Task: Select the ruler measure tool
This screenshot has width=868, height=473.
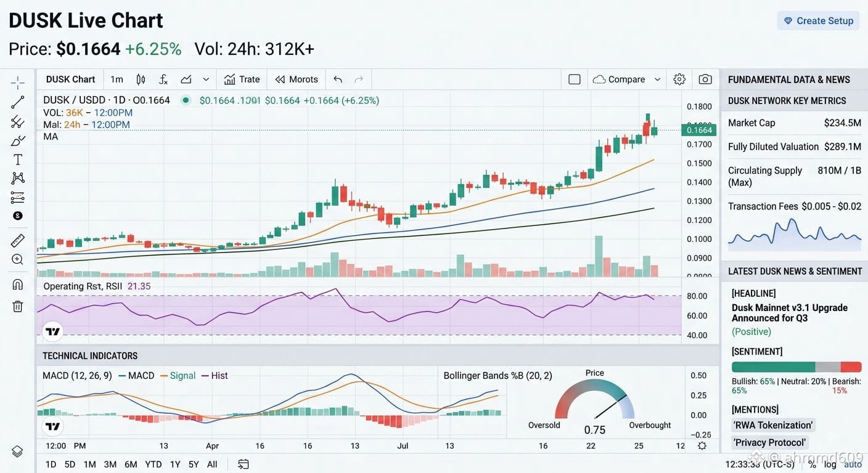Action: tap(17, 240)
